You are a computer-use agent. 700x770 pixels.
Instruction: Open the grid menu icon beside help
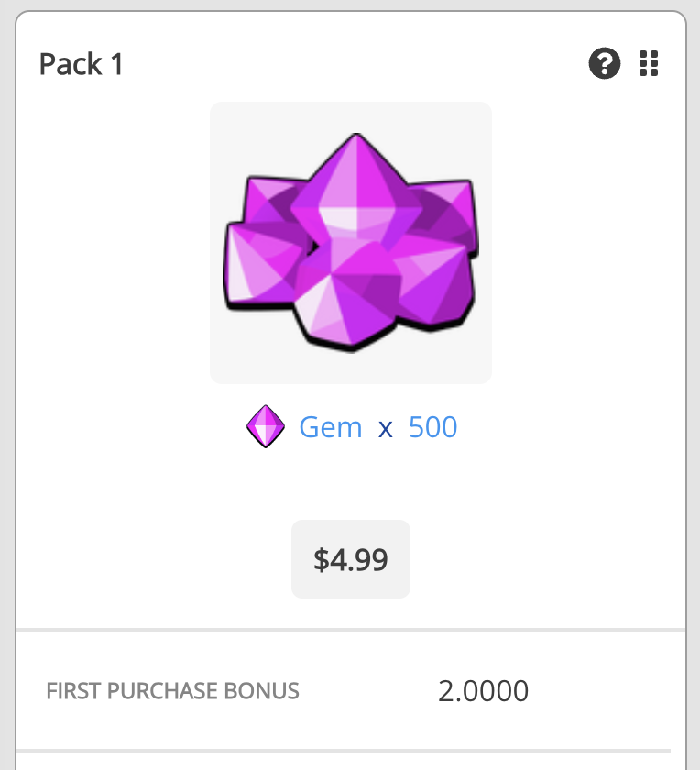tap(649, 64)
